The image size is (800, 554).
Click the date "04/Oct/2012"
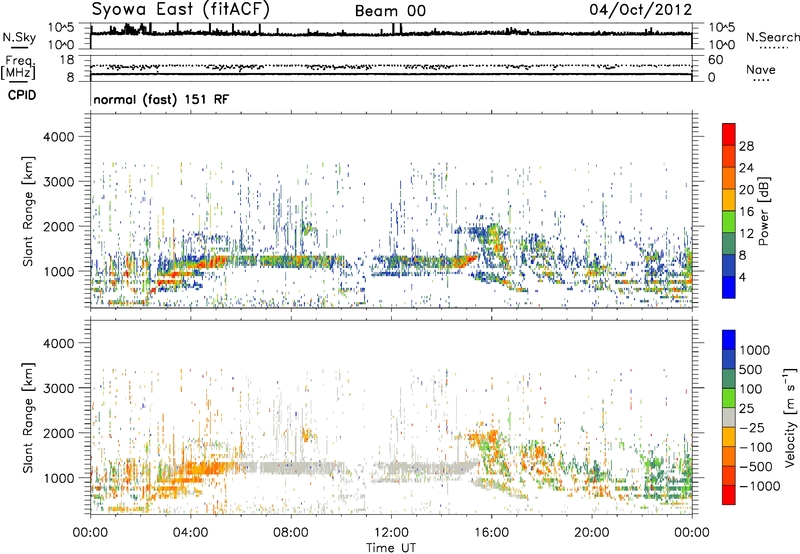(641, 10)
